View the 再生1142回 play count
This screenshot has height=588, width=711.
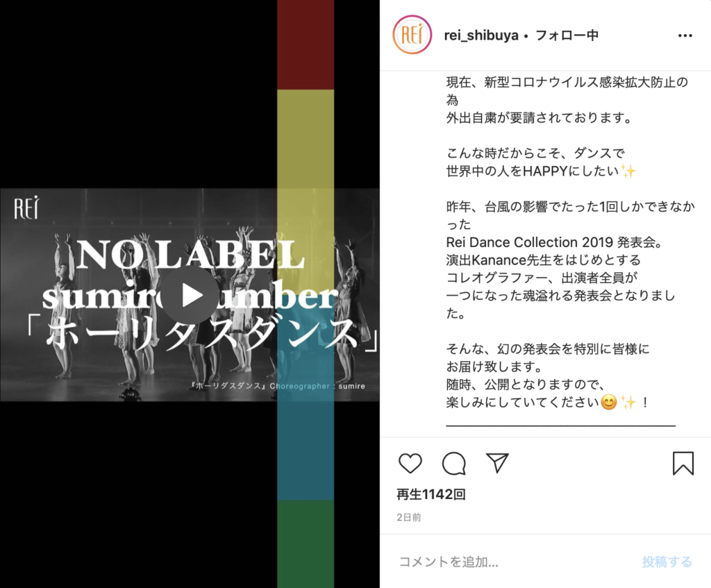430,494
